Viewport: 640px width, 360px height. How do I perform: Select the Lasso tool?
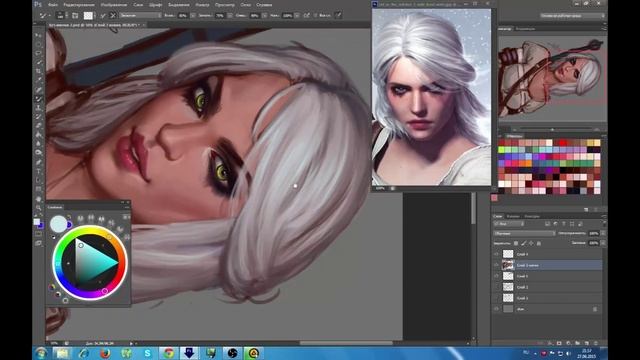pyautogui.click(x=39, y=53)
